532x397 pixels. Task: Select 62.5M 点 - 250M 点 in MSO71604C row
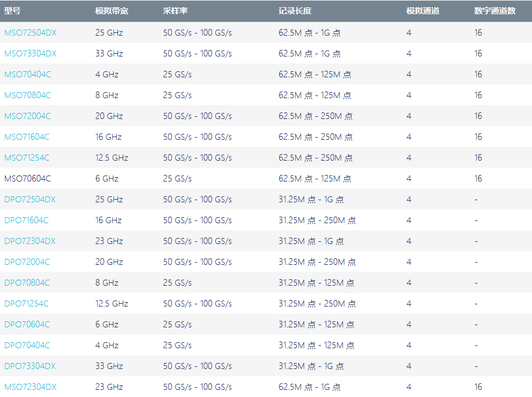pyautogui.click(x=316, y=137)
